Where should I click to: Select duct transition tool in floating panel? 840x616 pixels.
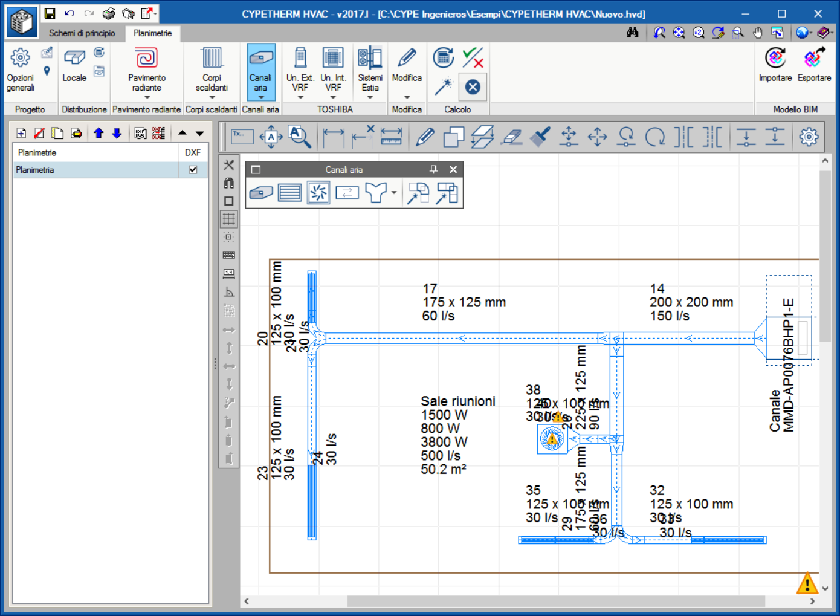pos(347,193)
